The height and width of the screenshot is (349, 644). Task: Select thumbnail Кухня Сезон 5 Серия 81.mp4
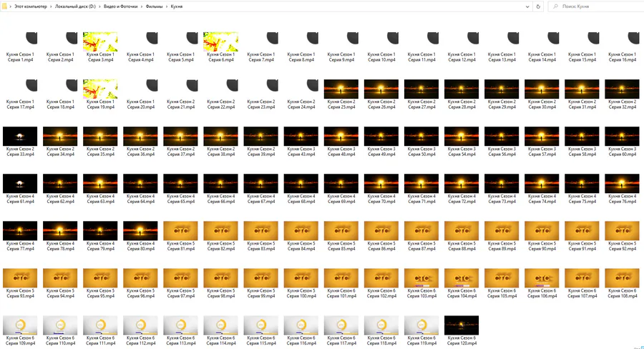[180, 230]
